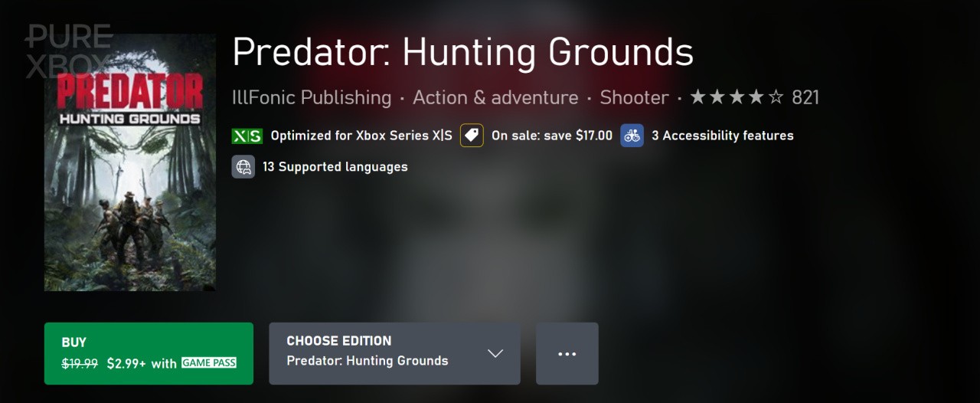Click the accessibility features icon
This screenshot has width=980, height=403.
click(x=632, y=136)
